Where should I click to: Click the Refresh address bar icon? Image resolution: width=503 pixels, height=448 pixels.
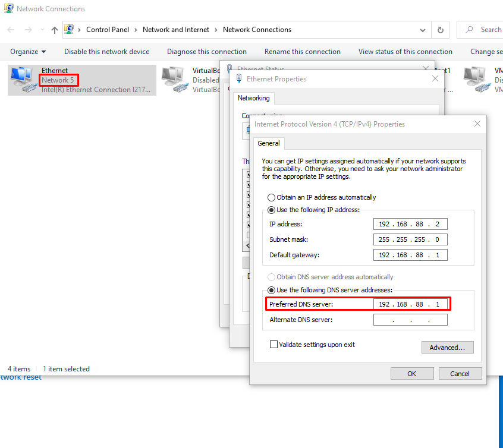pos(440,30)
